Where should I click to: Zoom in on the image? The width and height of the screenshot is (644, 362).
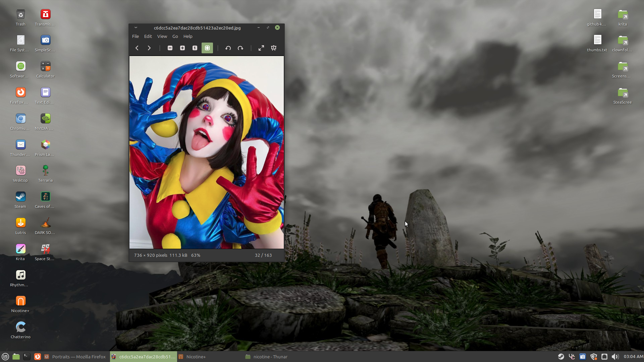[182, 48]
